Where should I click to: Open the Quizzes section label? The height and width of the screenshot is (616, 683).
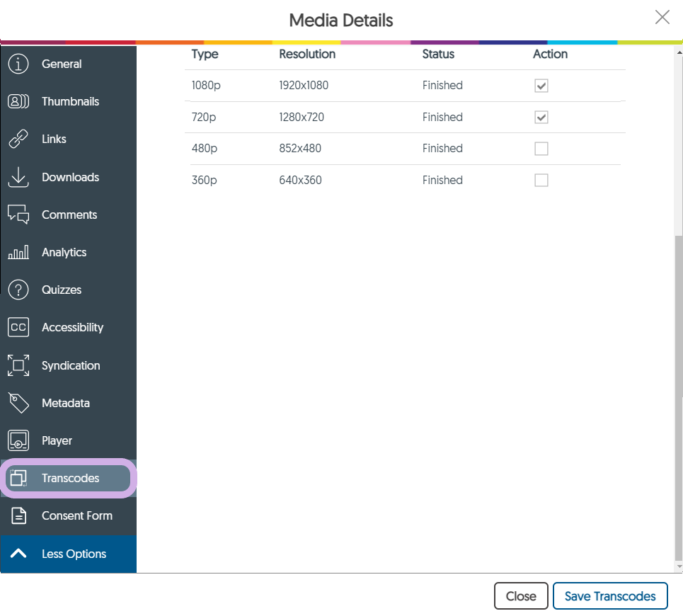pos(62,290)
